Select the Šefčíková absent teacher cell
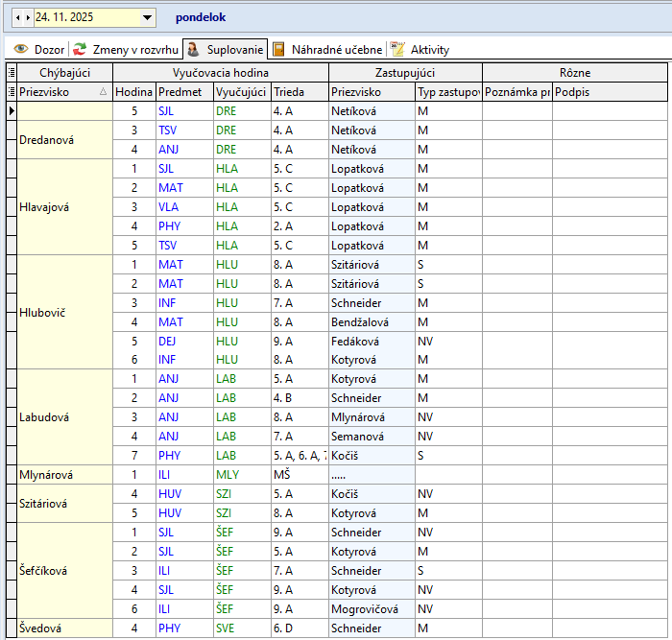This screenshot has width=672, height=640. (63, 571)
